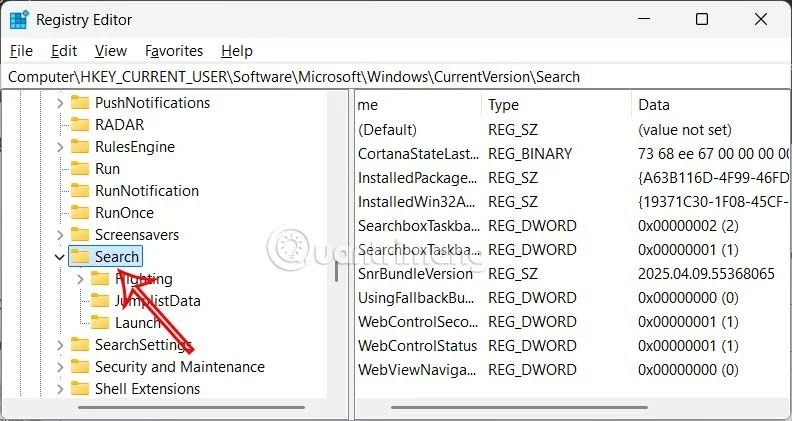Click the RunNotification folder icon
The width and height of the screenshot is (792, 421).
click(80, 191)
